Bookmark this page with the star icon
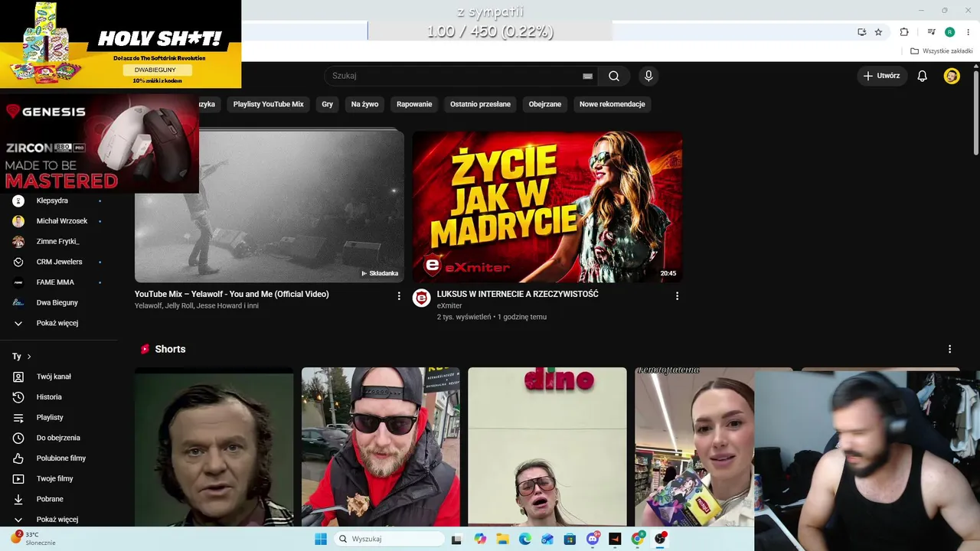Image resolution: width=980 pixels, height=551 pixels. [878, 32]
